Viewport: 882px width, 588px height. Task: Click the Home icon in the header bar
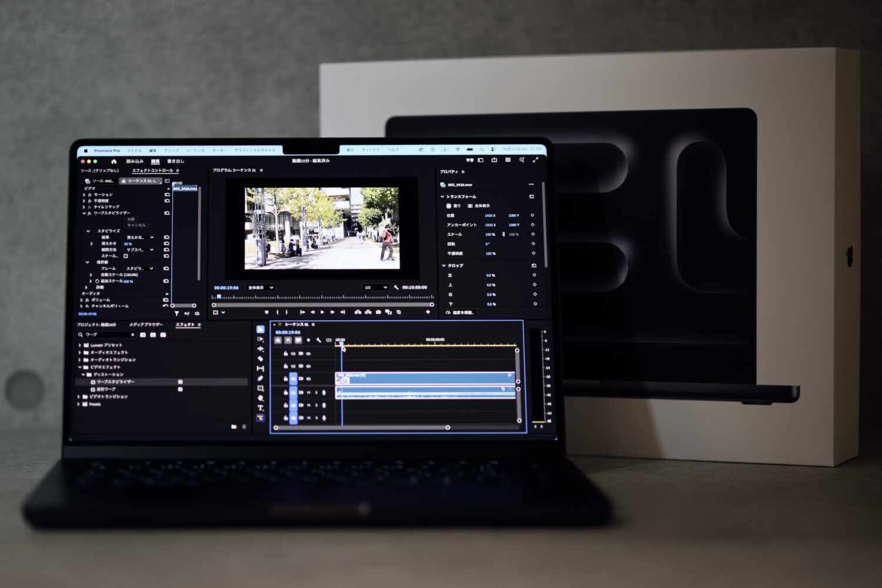pyautogui.click(x=113, y=161)
